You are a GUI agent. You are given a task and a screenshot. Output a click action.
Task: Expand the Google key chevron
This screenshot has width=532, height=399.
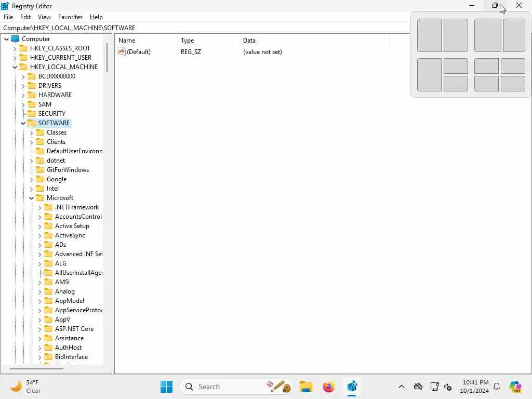coord(31,179)
